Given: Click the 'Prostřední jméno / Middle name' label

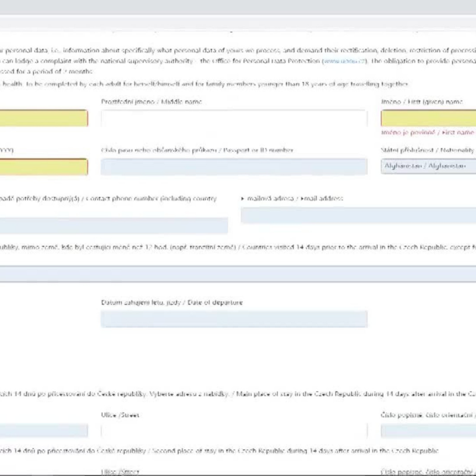Looking at the screenshot, I should pyautogui.click(x=151, y=102).
